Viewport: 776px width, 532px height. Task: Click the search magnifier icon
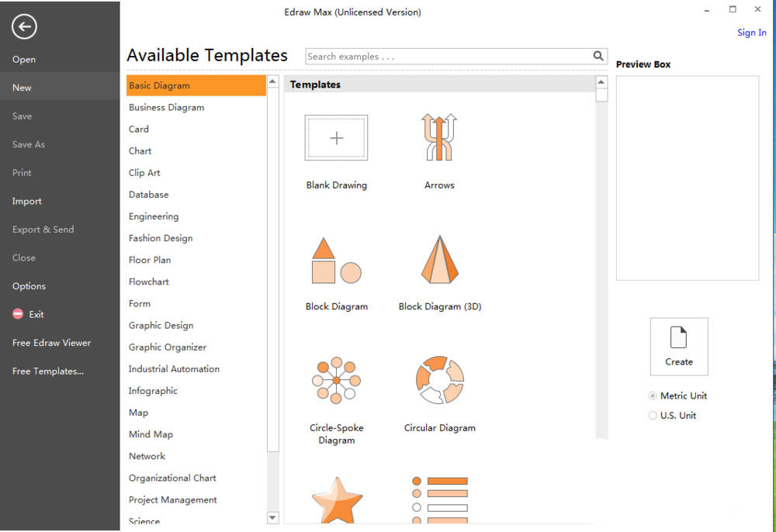click(598, 56)
